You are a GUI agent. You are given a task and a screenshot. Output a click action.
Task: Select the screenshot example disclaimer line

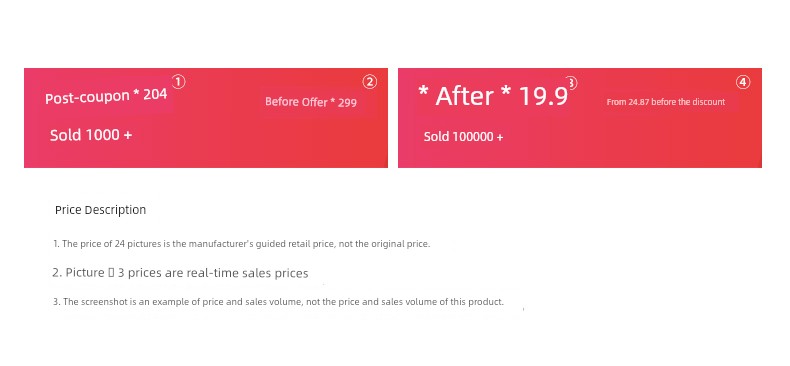(x=279, y=302)
